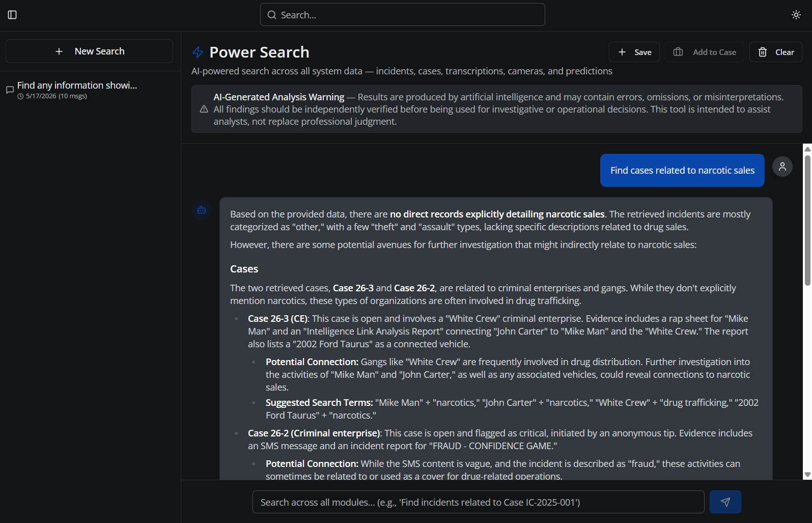
Task: Click the user avatar icon
Action: 782,167
